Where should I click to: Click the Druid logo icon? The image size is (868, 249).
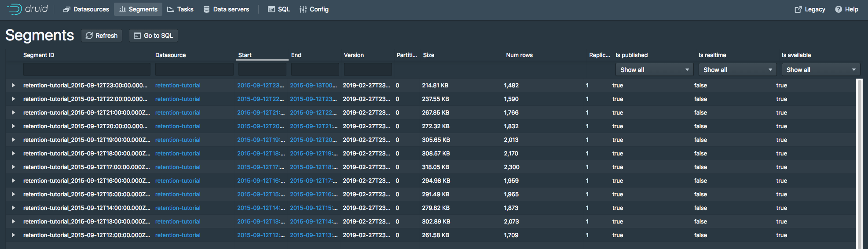click(x=15, y=9)
